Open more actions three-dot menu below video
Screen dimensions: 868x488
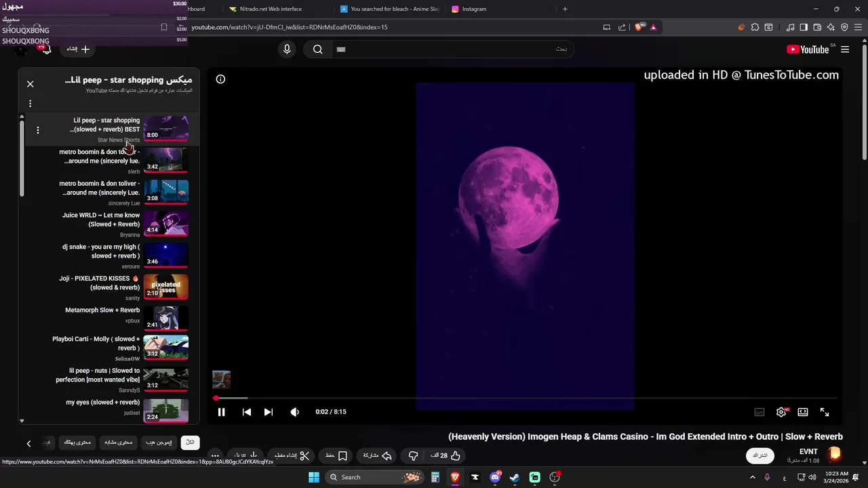[215, 456]
